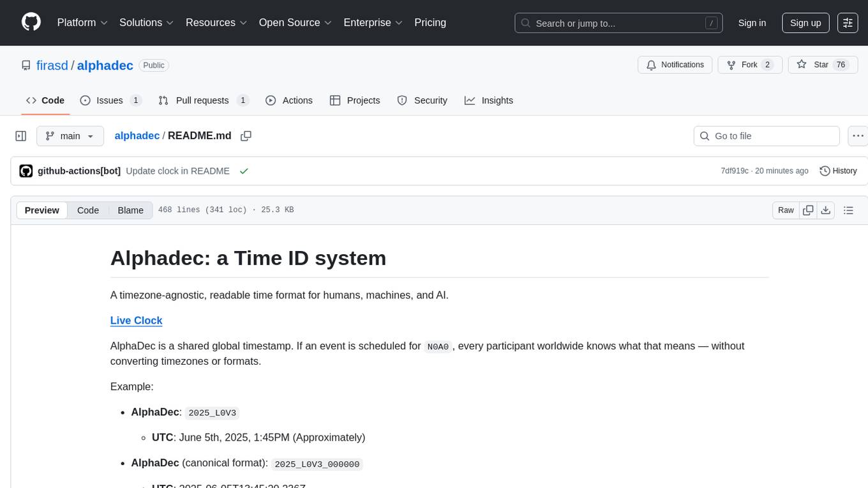Copy raw file contents
The width and height of the screenshot is (868, 488).
pyautogui.click(x=808, y=210)
